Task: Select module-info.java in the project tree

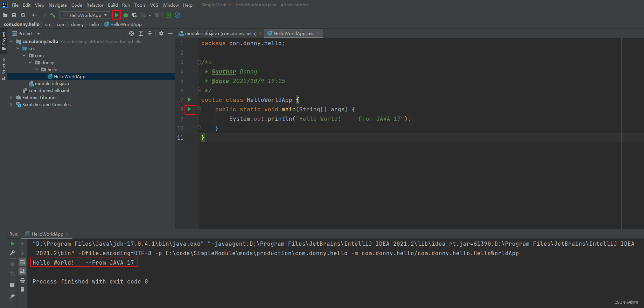Action: click(x=52, y=83)
